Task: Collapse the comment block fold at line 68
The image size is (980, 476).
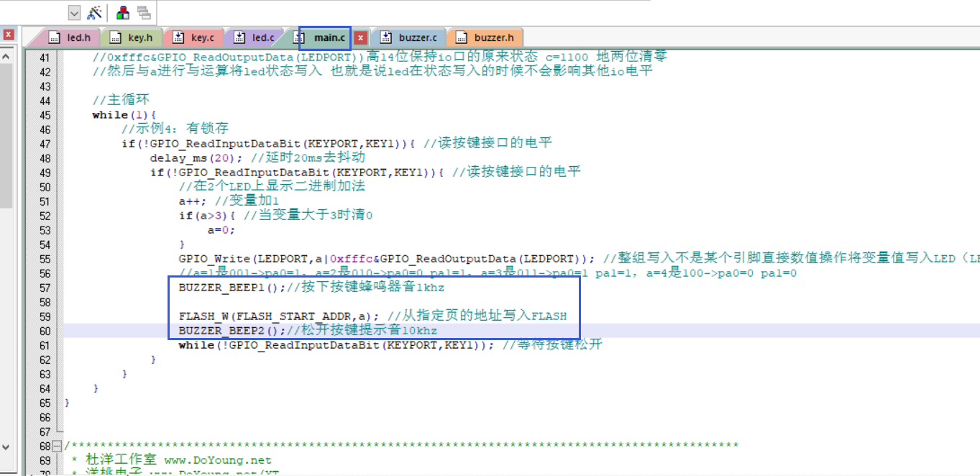Action: [x=58, y=446]
